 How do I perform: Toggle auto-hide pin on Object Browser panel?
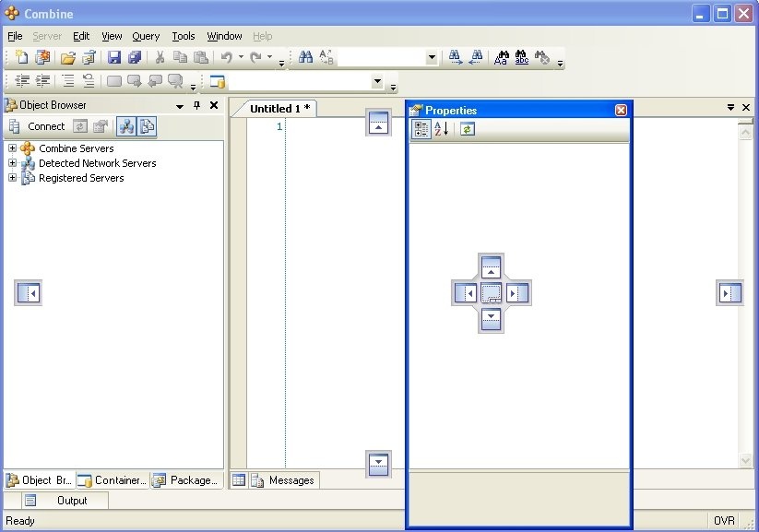tap(196, 105)
